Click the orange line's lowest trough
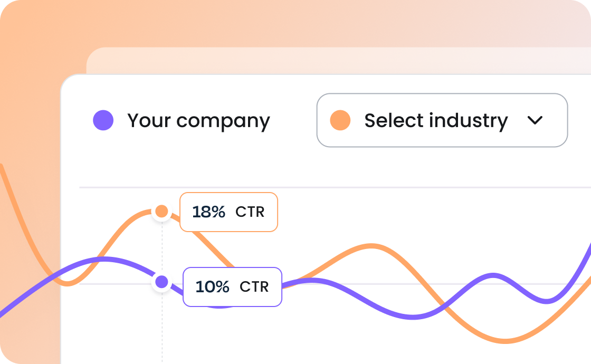 coord(506,341)
